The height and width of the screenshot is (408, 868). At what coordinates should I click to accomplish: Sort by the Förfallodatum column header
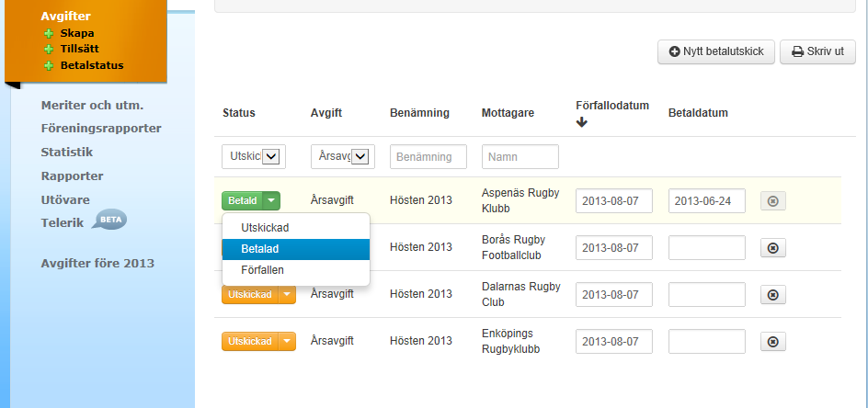pyautogui.click(x=612, y=105)
